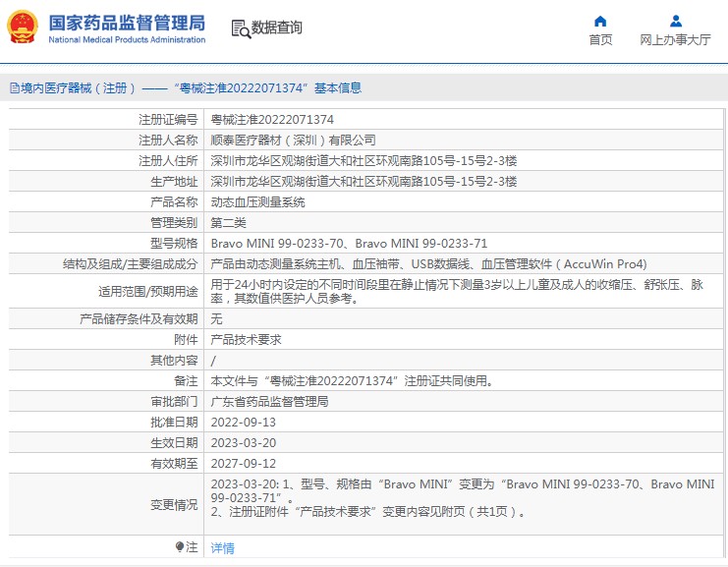Select product name 动态血压测量系统

tap(257, 202)
